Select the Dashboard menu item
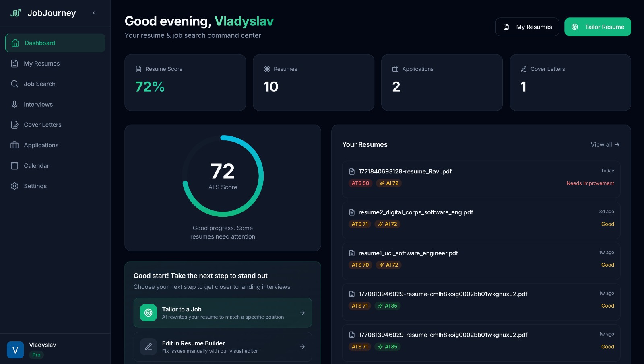The height and width of the screenshot is (364, 644). pyautogui.click(x=55, y=43)
